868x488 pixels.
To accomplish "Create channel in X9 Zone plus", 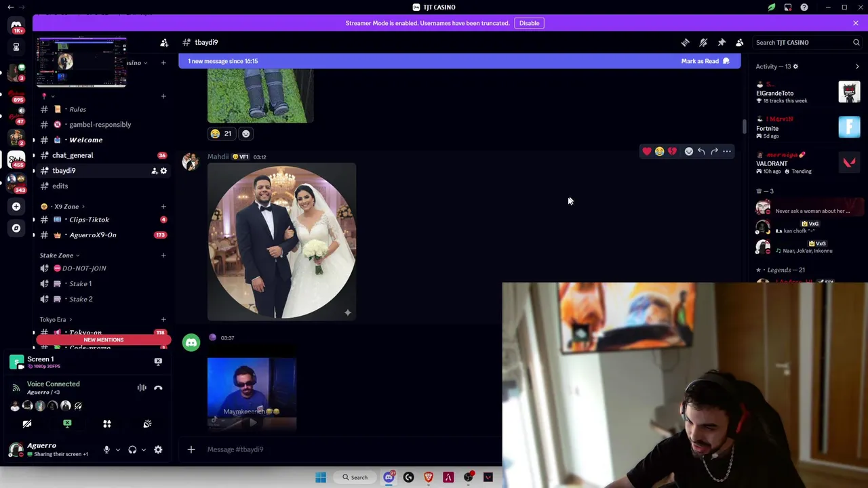I will [163, 206].
